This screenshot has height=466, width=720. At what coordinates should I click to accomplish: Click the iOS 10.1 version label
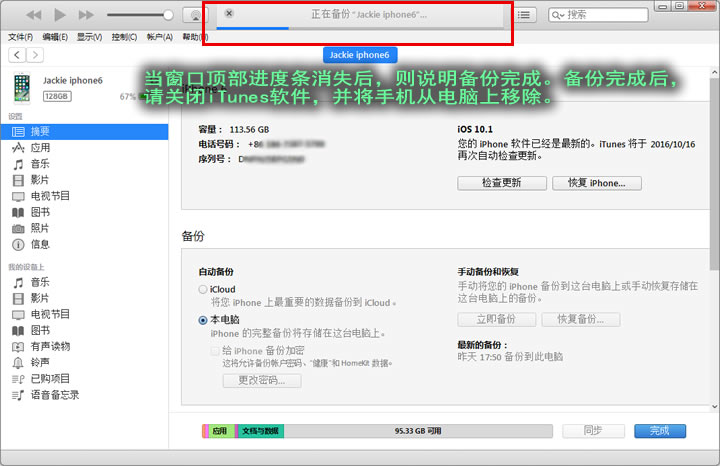(x=475, y=129)
